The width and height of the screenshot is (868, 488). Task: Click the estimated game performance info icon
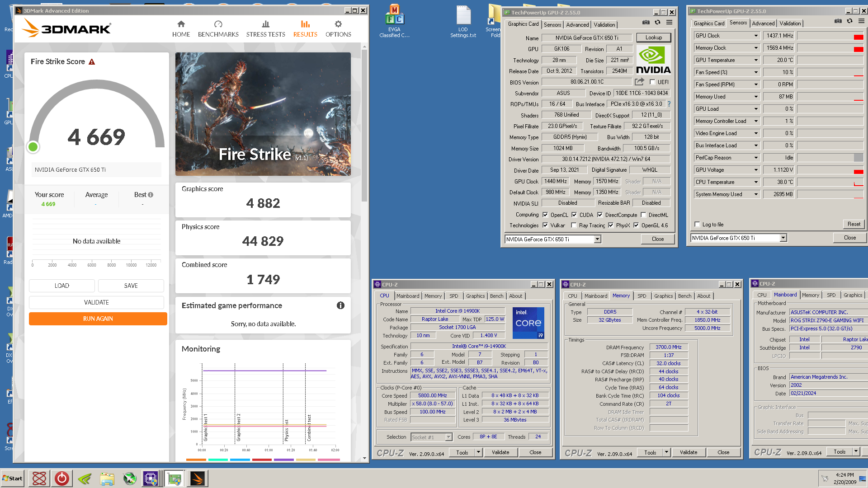340,305
